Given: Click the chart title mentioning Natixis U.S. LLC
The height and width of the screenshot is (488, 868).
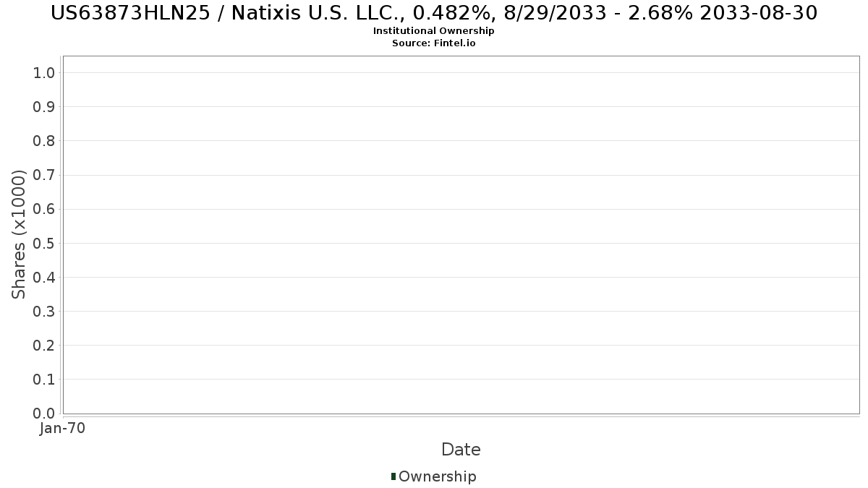Looking at the screenshot, I should (x=434, y=12).
